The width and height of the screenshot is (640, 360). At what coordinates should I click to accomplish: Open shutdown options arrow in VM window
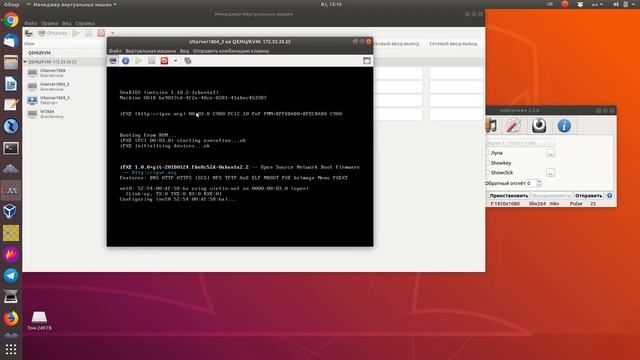176,61
